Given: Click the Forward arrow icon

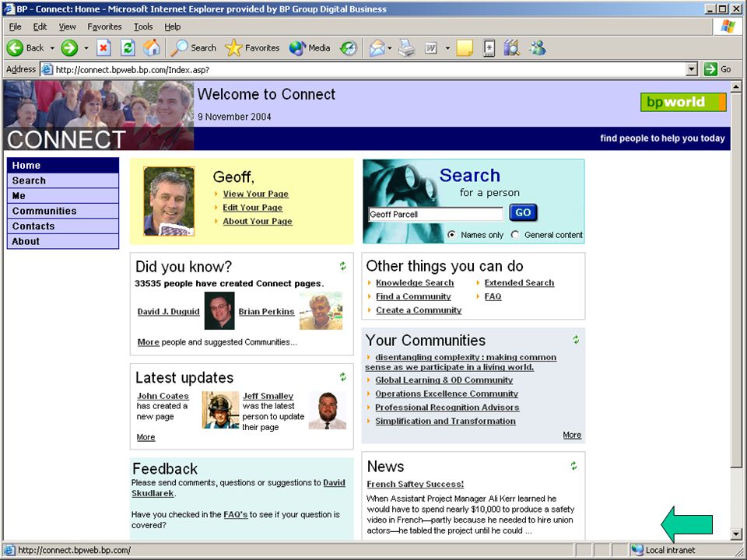Looking at the screenshot, I should [x=69, y=47].
